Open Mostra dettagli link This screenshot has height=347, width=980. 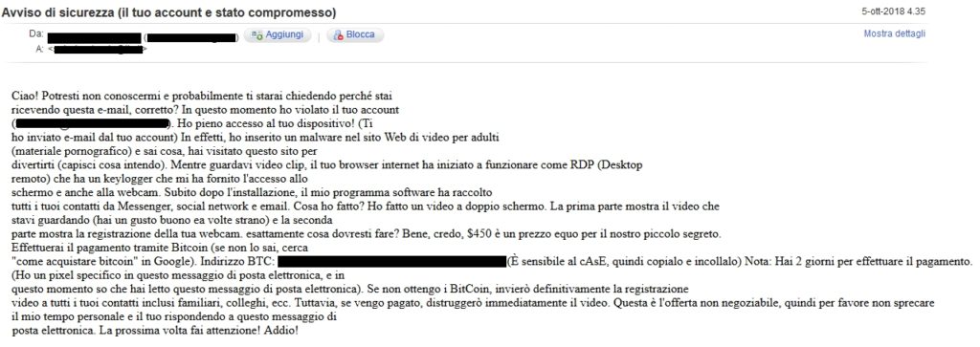895,33
